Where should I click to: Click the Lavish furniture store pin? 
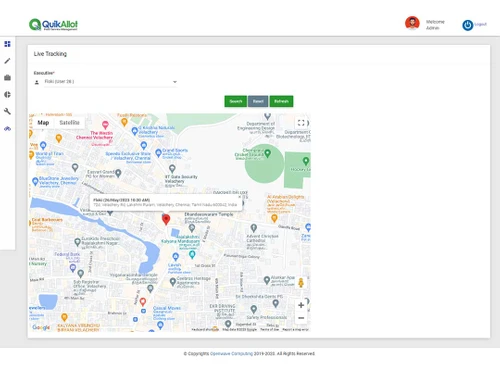coord(176,256)
